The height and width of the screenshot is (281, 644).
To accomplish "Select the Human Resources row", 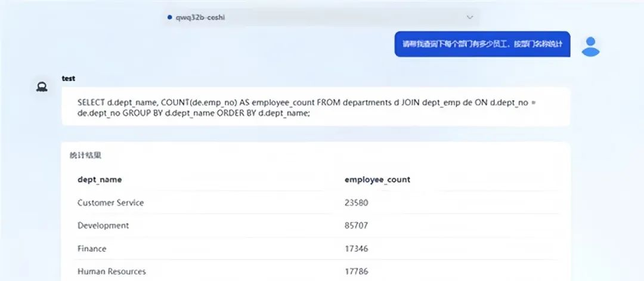I will [112, 271].
